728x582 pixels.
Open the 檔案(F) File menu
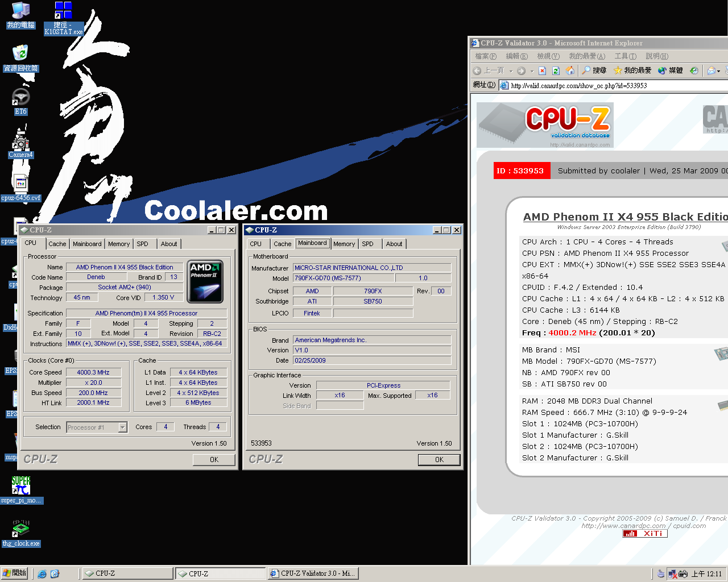coord(486,56)
